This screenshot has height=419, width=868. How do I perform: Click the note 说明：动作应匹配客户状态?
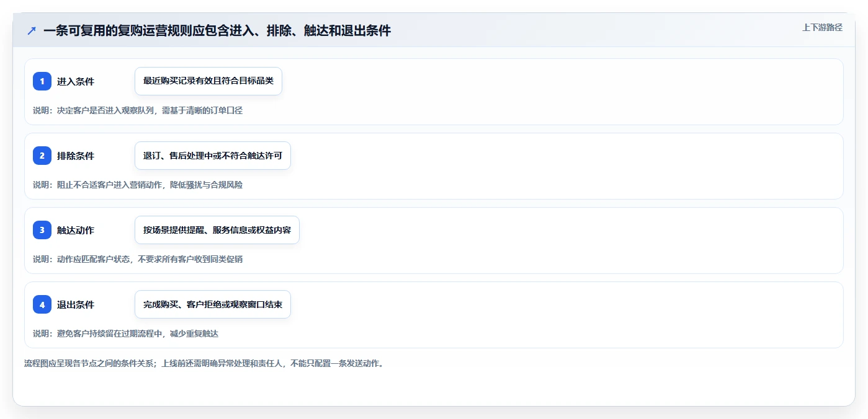[x=138, y=259]
